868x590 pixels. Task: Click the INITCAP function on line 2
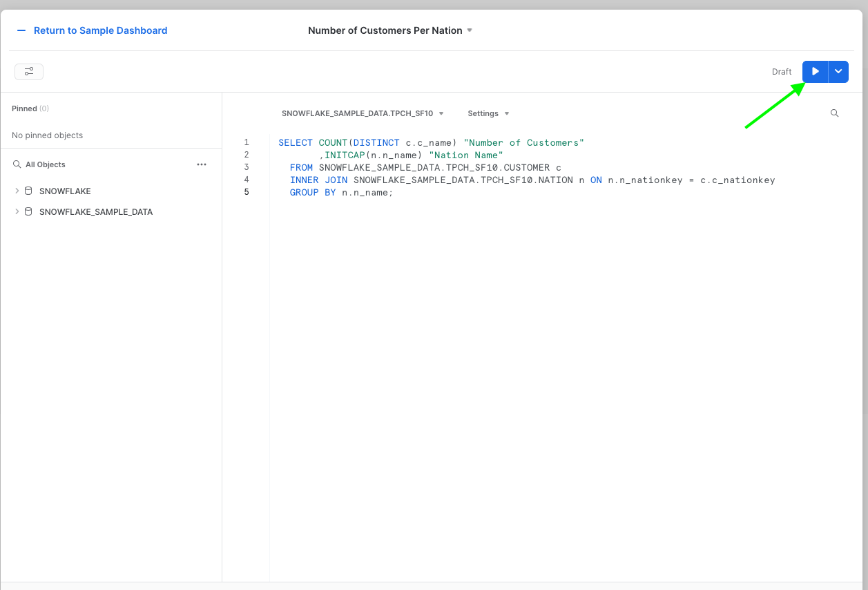(345, 155)
